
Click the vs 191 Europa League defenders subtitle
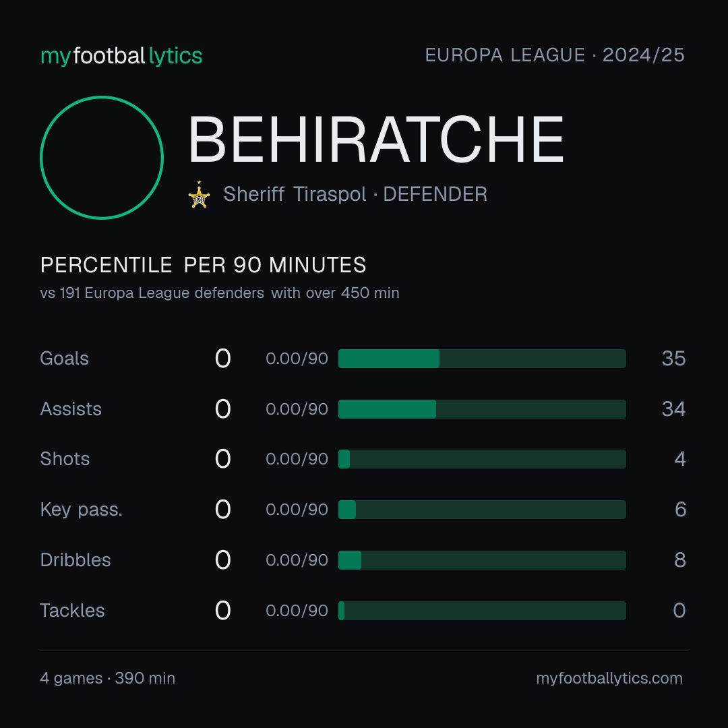[x=220, y=293]
